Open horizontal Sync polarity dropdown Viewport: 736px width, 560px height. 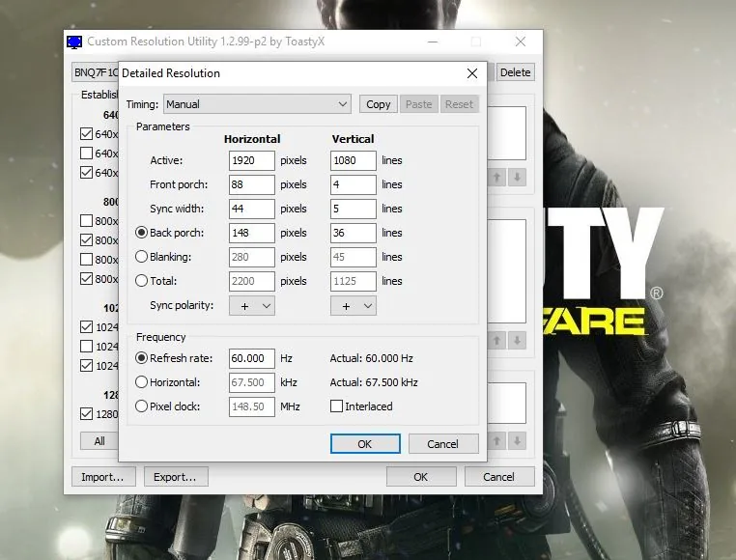(252, 306)
